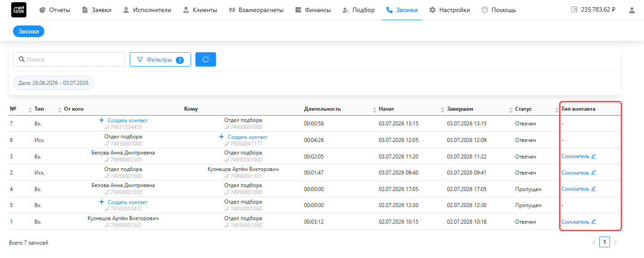Click Соискатель link in row 4

[575, 189]
